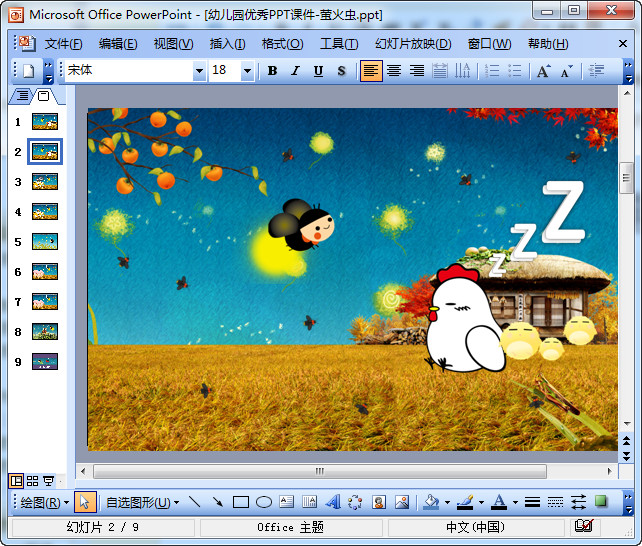This screenshot has width=642, height=546.
Task: Click Decrease Indent icon
Action: (596, 71)
